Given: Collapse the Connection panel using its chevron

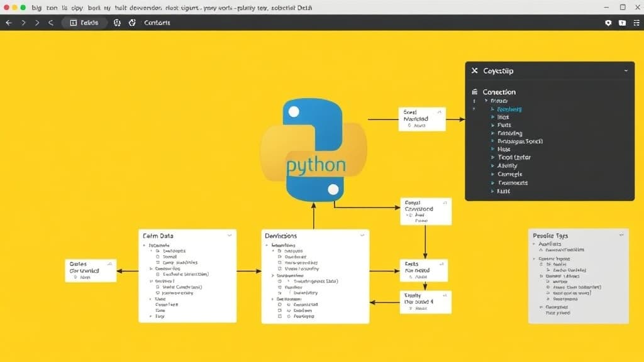Looking at the screenshot, I should tap(626, 70).
